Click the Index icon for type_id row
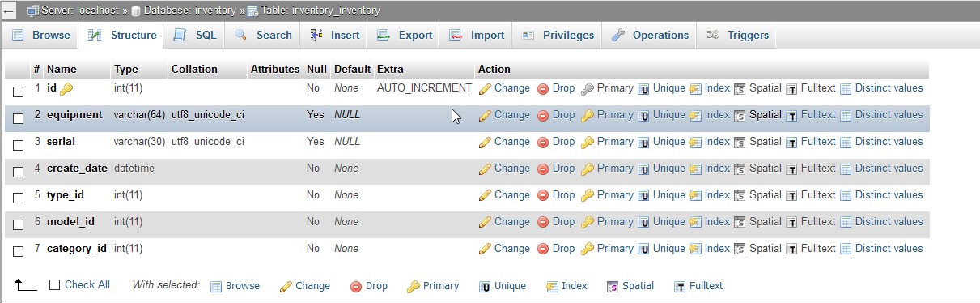This screenshot has height=303, width=980. (695, 195)
